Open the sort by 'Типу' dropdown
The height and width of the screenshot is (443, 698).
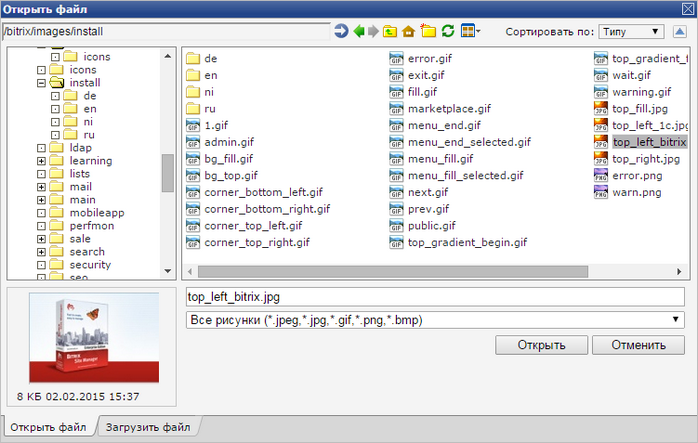click(631, 32)
